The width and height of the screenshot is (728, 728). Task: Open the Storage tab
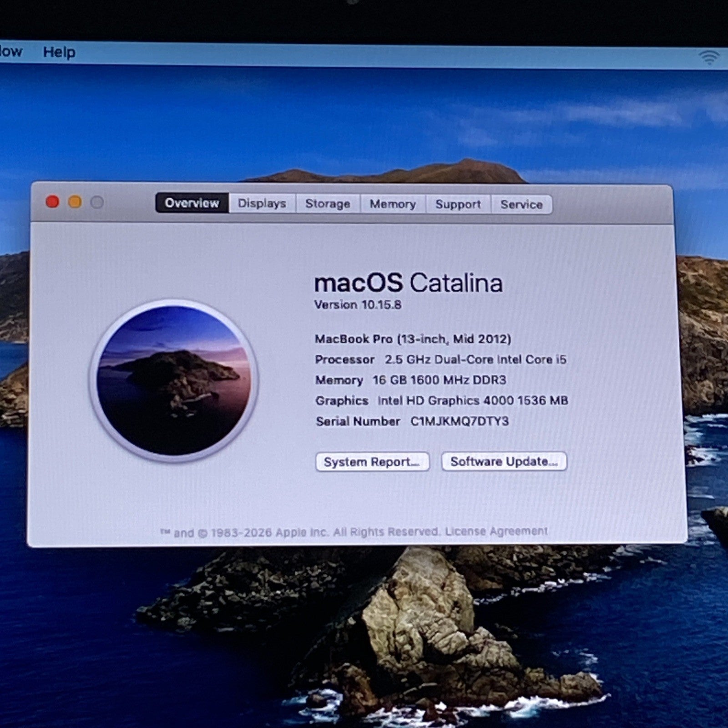[x=328, y=204]
